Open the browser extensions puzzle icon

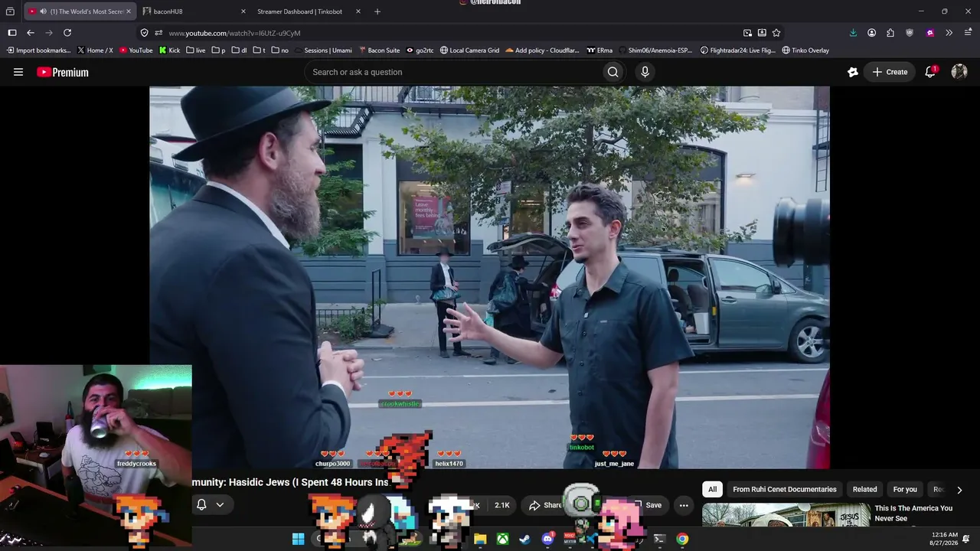(890, 33)
